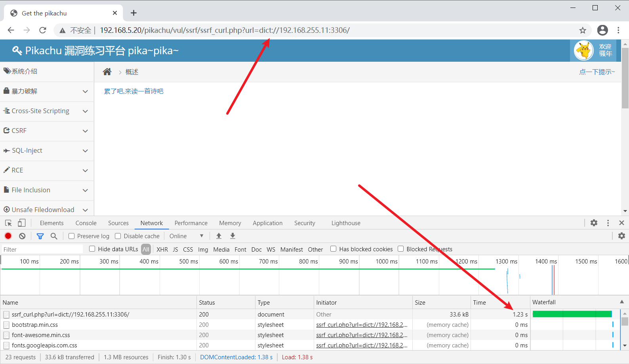Image resolution: width=629 pixels, height=364 pixels.
Task: Switch to the Console tab
Action: pos(86,223)
